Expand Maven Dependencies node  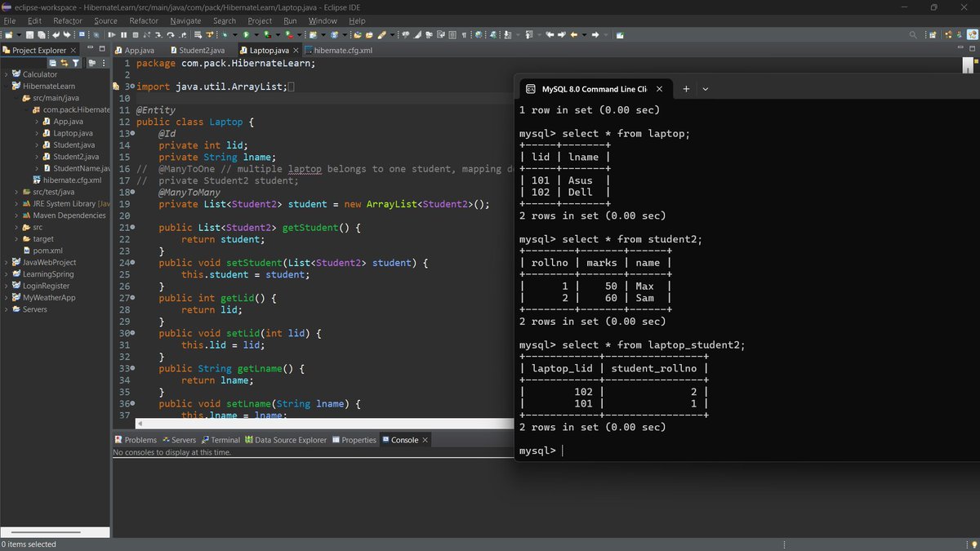16,216
